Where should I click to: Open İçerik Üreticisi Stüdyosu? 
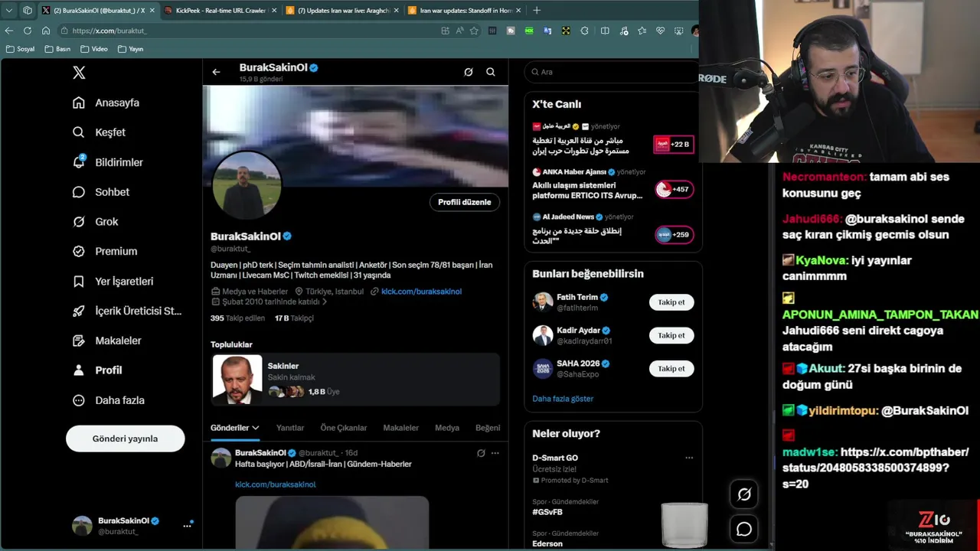tap(127, 311)
